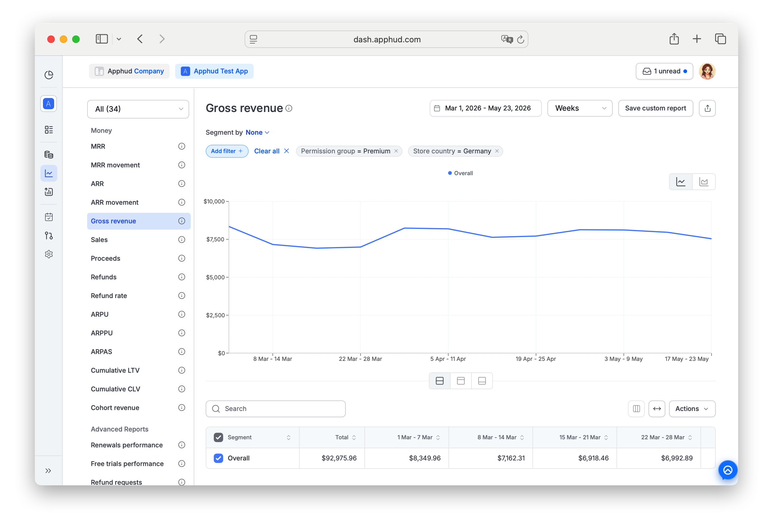
Task: Click Save custom report button
Action: click(x=655, y=108)
